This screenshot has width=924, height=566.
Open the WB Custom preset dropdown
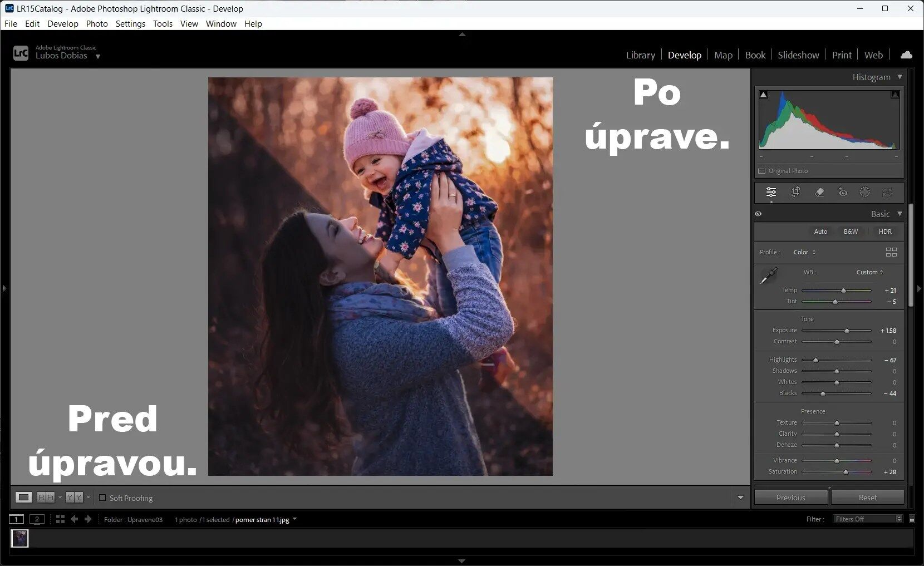click(x=869, y=272)
